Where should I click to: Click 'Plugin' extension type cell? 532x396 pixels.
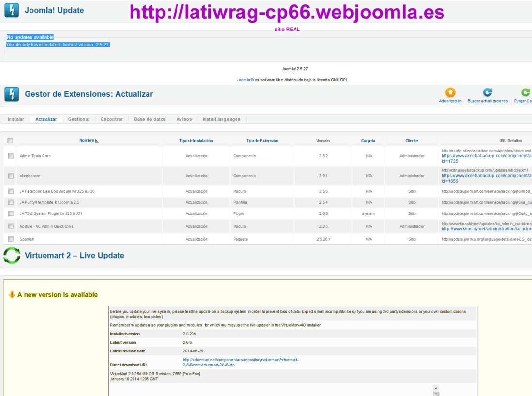238,213
